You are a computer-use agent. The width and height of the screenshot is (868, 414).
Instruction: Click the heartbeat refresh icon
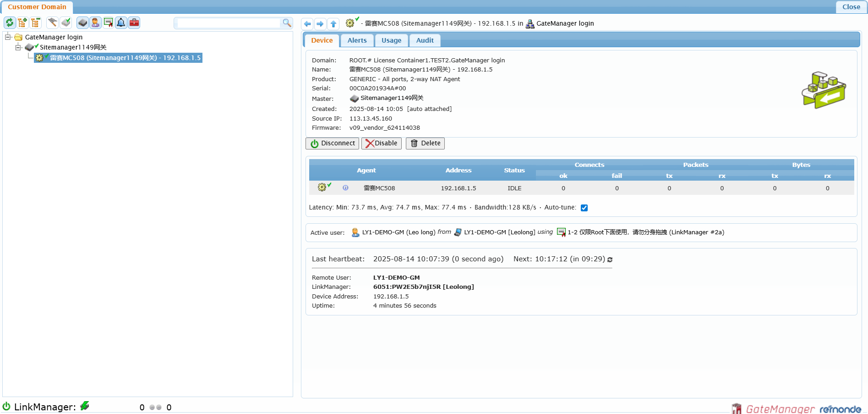[610, 259]
